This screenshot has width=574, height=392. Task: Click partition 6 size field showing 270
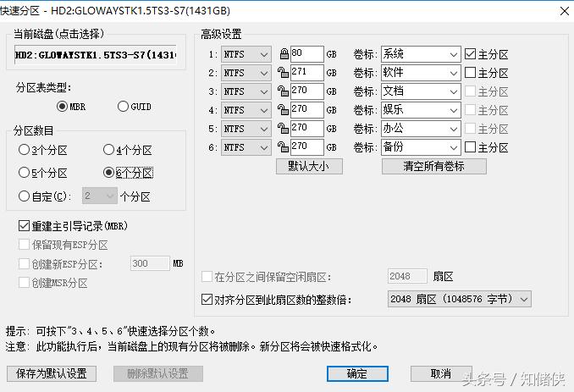click(307, 147)
